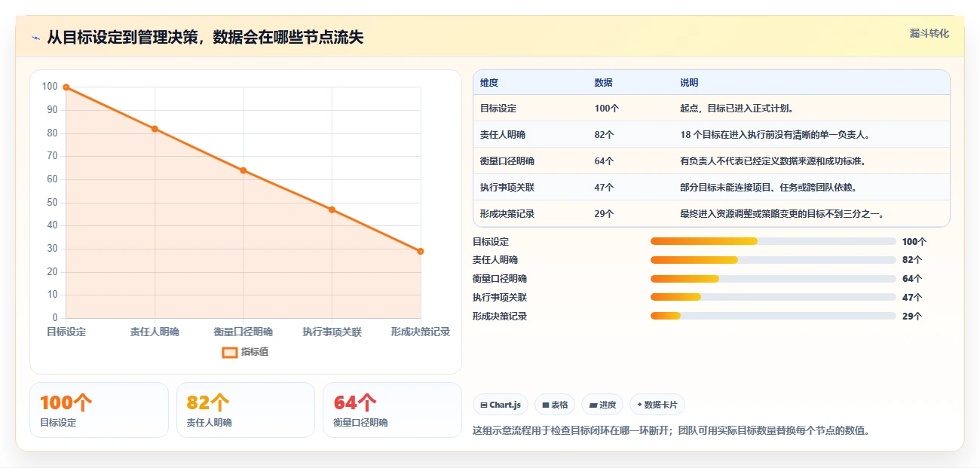980x468 pixels.
Task: Select the 表格 tag chip
Action: pos(554,405)
